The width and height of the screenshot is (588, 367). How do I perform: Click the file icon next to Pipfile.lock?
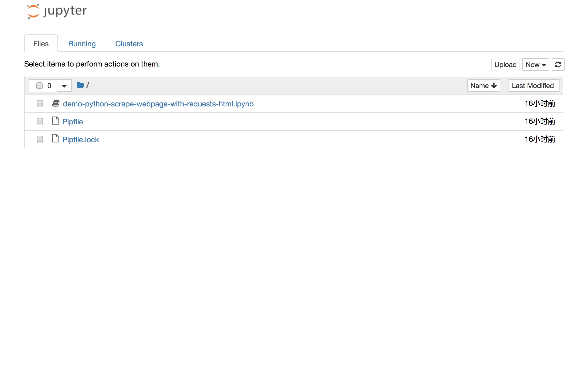pos(55,139)
